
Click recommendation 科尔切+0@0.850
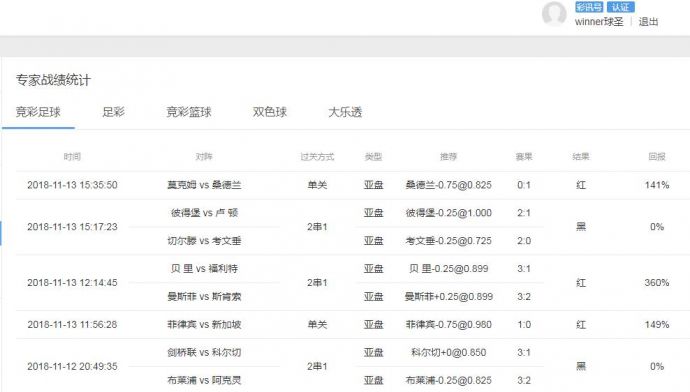pos(448,352)
